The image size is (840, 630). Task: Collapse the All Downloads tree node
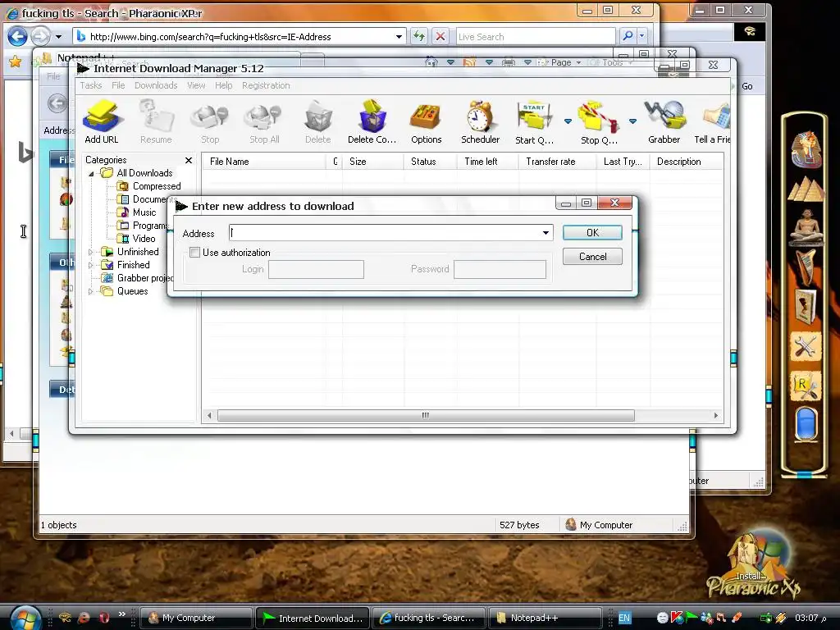(x=91, y=174)
